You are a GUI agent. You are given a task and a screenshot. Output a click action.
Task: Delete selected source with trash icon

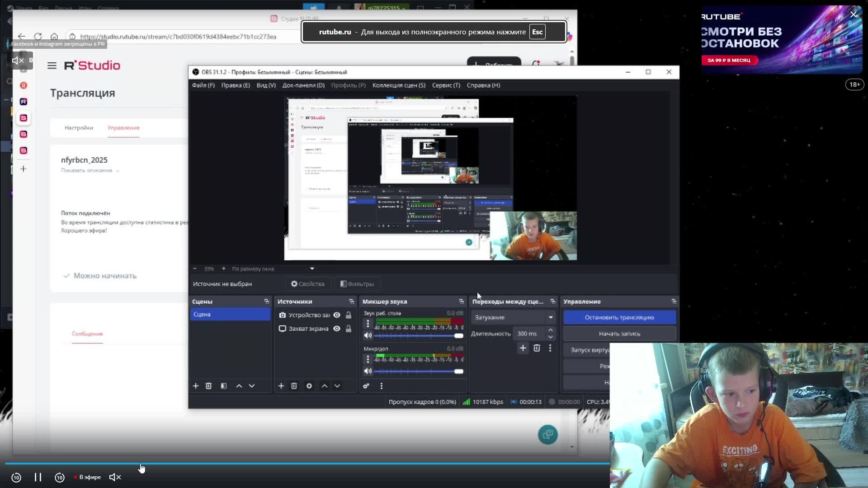coord(294,386)
